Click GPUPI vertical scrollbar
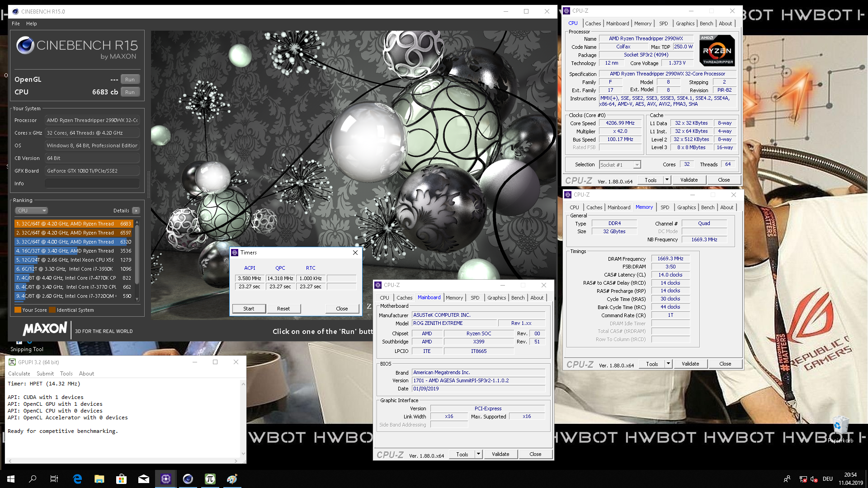 (244, 418)
